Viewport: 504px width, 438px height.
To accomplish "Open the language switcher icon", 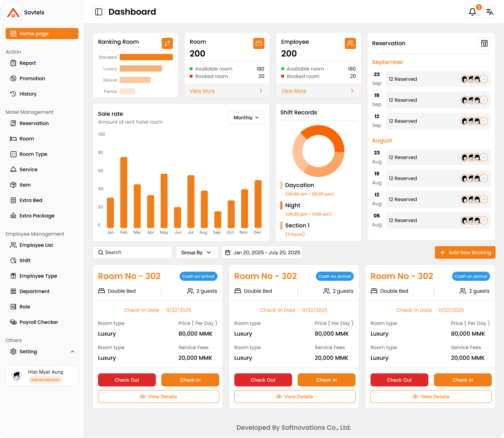I will pos(489,12).
